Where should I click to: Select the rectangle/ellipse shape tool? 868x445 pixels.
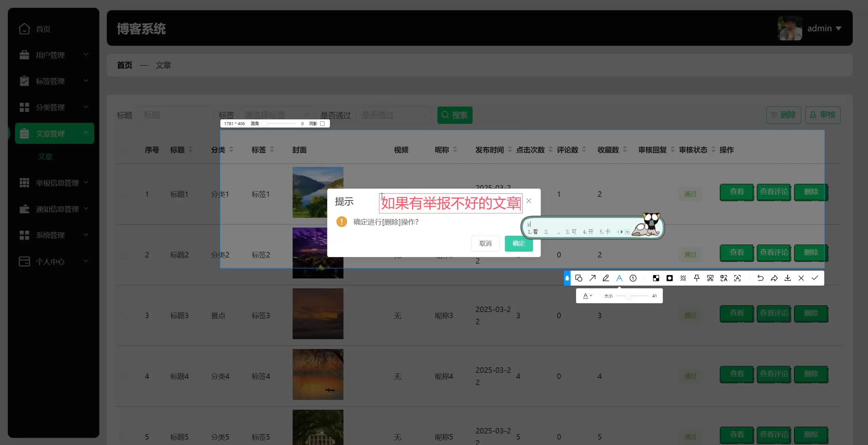click(579, 278)
